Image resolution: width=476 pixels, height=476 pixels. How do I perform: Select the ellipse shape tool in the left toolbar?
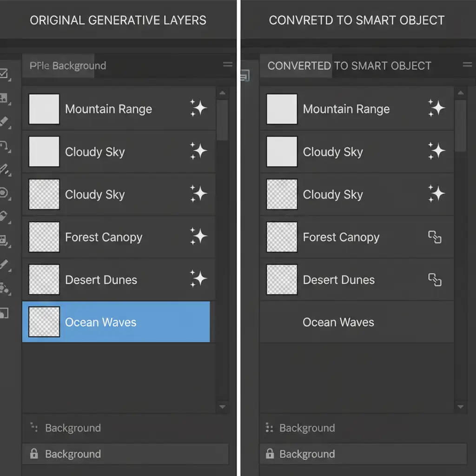point(4,192)
